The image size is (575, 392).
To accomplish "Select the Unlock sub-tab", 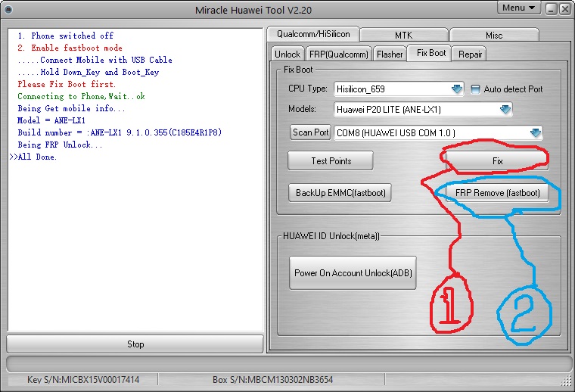I will coord(287,54).
